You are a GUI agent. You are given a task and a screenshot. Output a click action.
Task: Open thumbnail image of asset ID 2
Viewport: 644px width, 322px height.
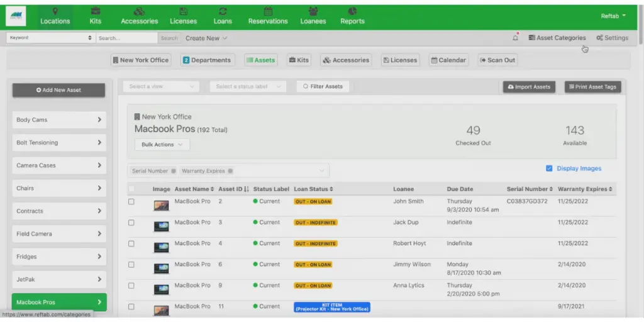coord(162,206)
